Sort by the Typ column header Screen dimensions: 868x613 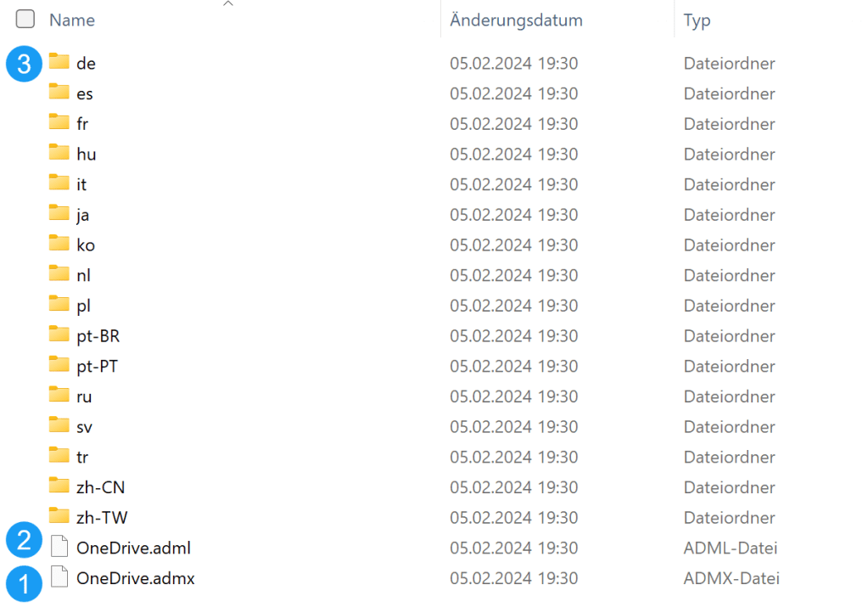point(697,20)
